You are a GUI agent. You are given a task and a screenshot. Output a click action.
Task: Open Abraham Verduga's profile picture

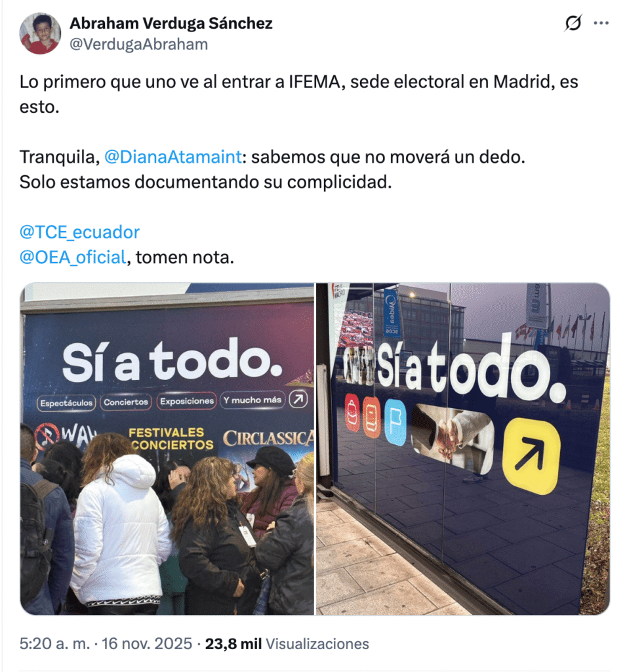40,33
